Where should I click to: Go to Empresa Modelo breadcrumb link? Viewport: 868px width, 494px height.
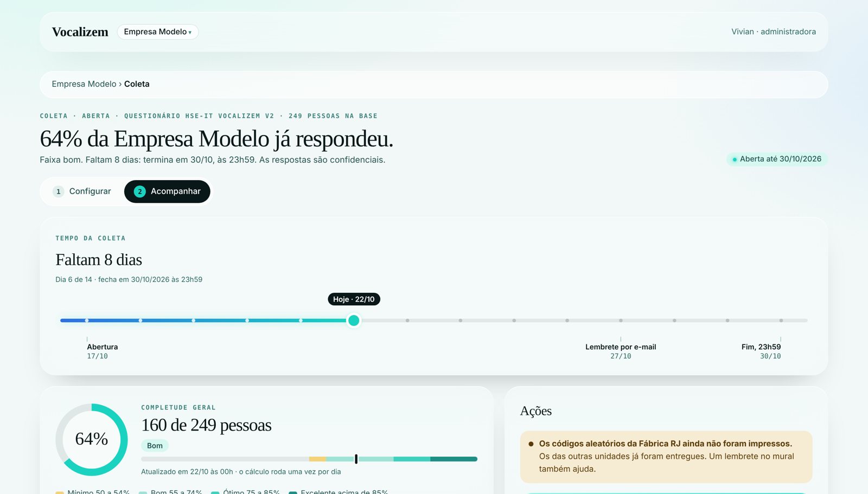click(x=84, y=84)
